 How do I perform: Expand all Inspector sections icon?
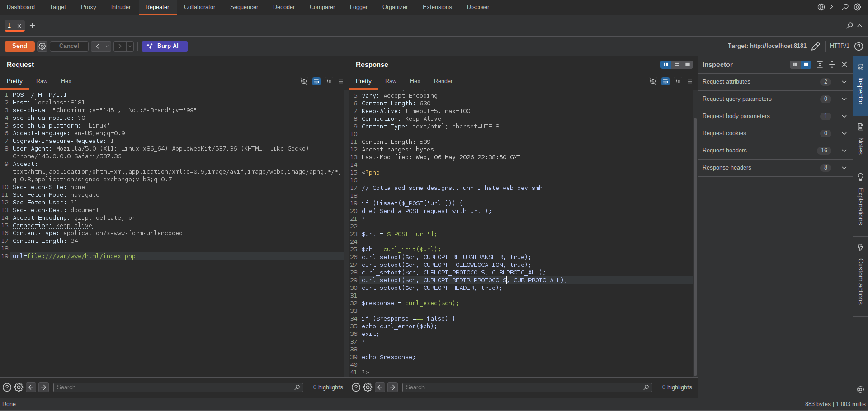click(820, 65)
